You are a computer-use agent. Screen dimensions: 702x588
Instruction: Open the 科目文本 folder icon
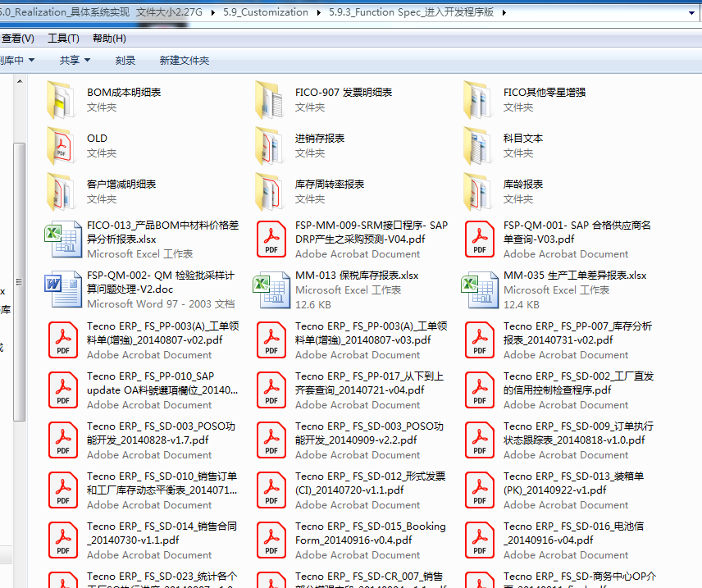click(477, 146)
